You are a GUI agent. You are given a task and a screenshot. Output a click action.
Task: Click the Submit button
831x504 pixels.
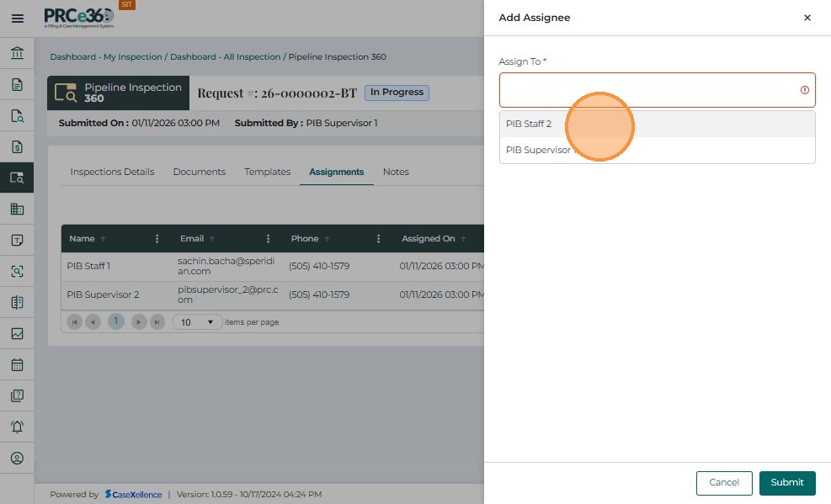786,483
